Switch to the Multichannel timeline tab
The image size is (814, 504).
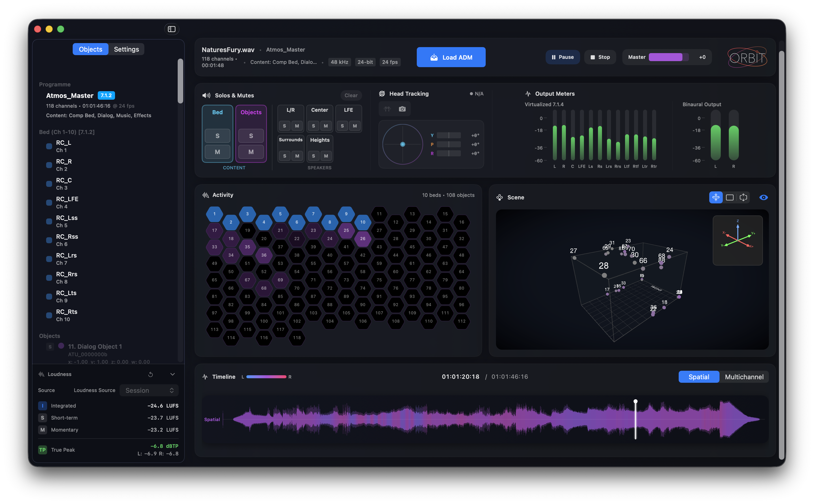tap(744, 377)
